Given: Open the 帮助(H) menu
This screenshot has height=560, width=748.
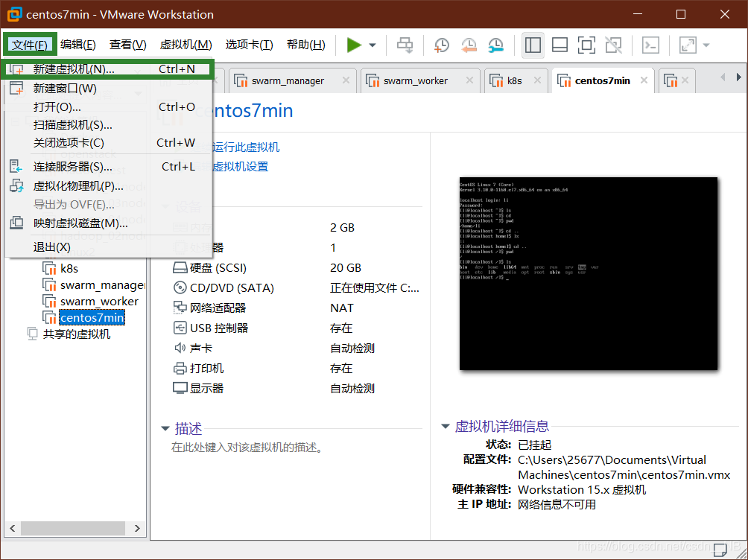Looking at the screenshot, I should pos(305,45).
